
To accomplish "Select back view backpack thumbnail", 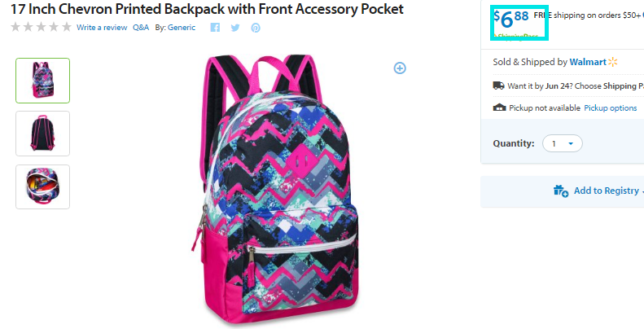I will [x=42, y=134].
